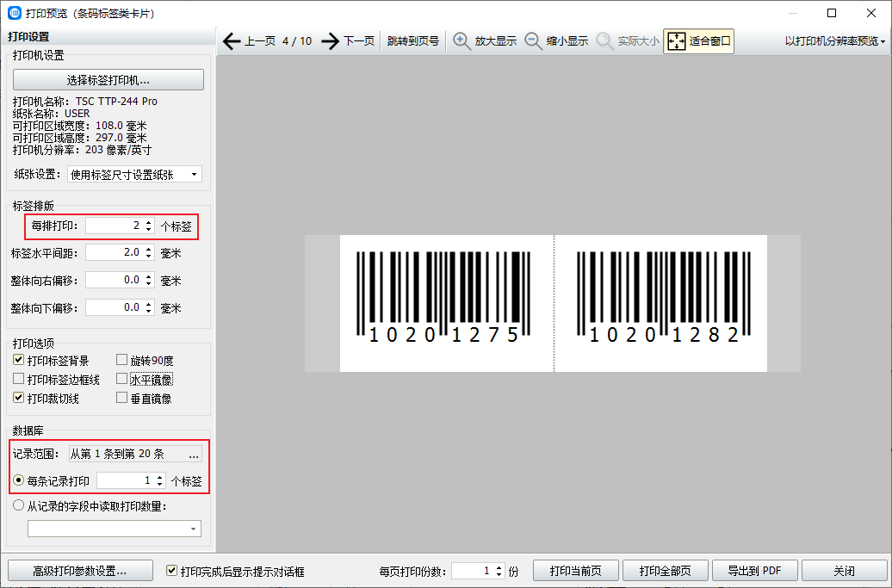Click the 打印机分辨率: 203 像素/英寸 text
The width and height of the screenshot is (892, 588).
(82, 150)
